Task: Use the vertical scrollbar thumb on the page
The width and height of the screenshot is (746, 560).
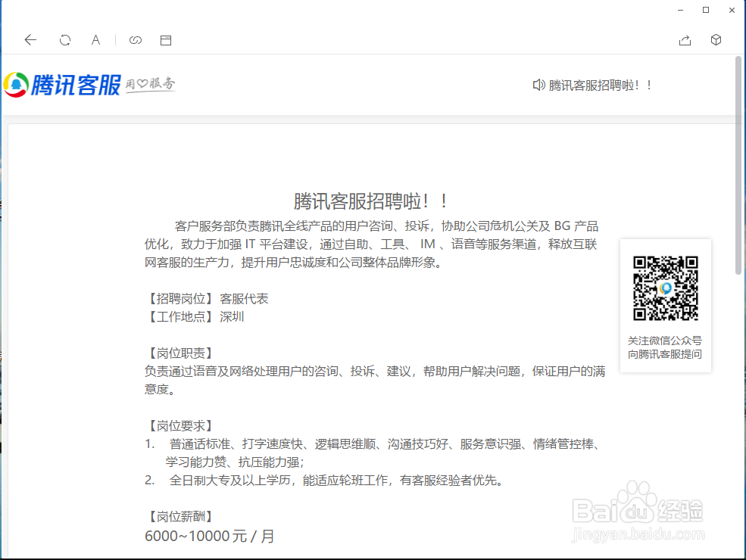Action: [x=738, y=165]
